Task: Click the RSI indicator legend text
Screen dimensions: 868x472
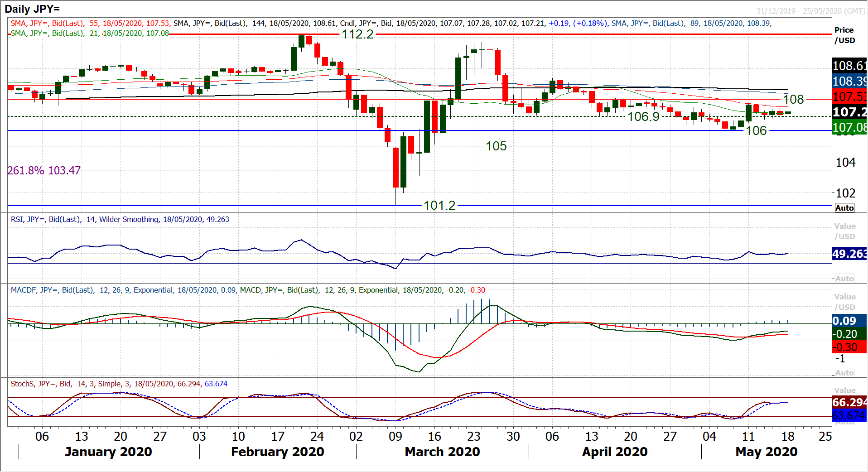Action: (x=120, y=220)
